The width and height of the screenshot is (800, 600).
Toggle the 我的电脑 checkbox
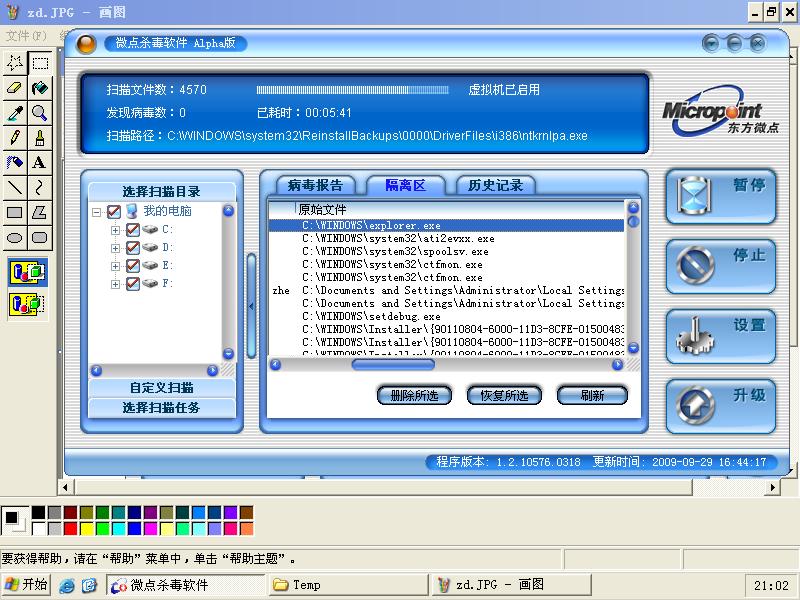click(x=114, y=211)
